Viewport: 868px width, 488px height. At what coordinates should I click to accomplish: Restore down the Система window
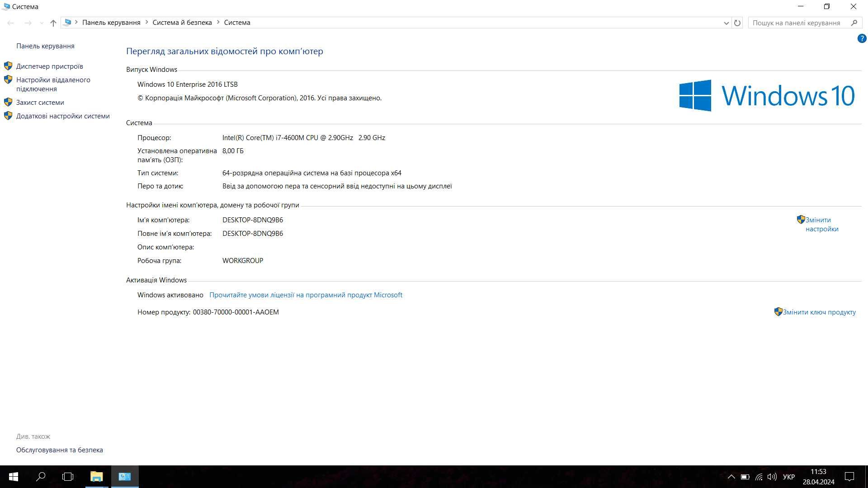click(827, 6)
